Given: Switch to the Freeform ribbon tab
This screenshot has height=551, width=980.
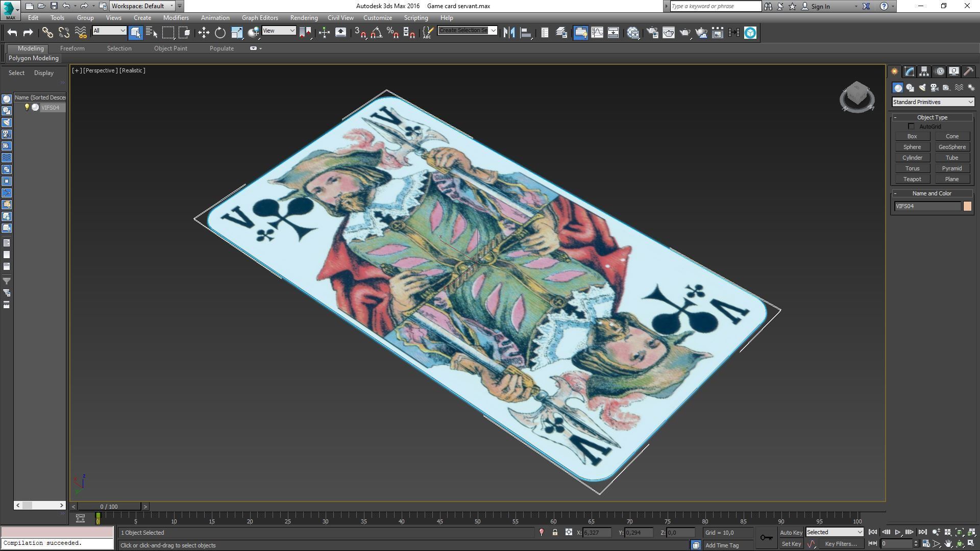Looking at the screenshot, I should [x=72, y=48].
